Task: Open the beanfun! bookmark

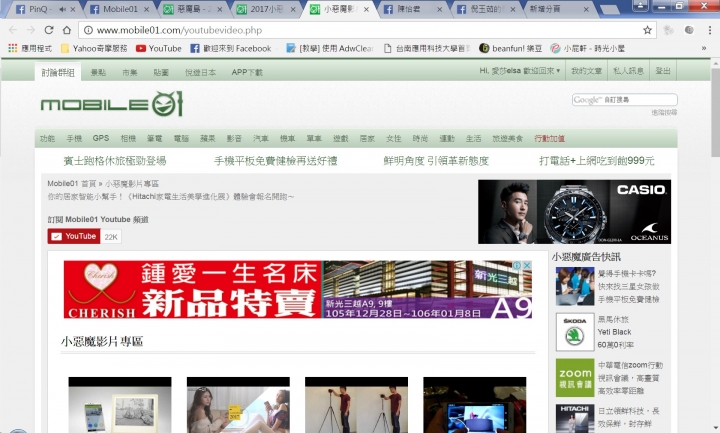Action: [x=510, y=48]
